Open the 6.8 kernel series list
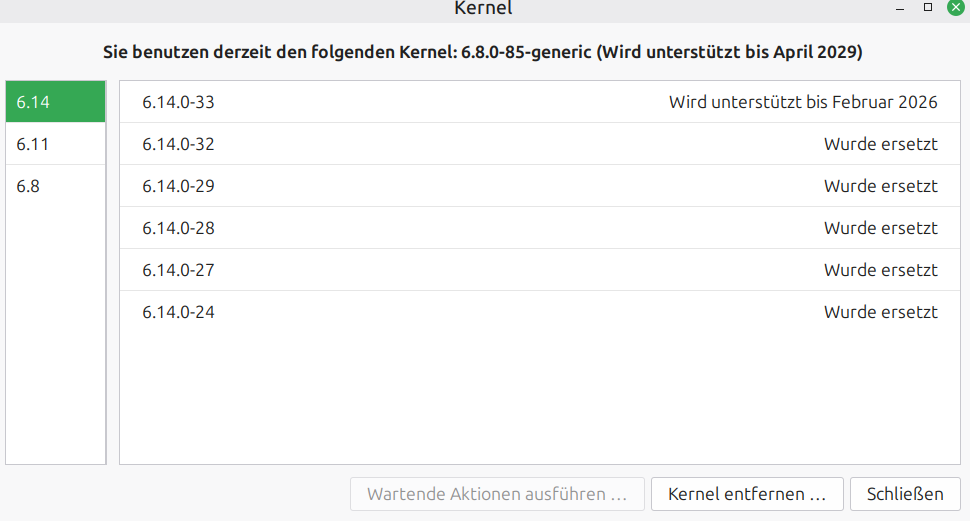This screenshot has height=521, width=970. [x=55, y=186]
